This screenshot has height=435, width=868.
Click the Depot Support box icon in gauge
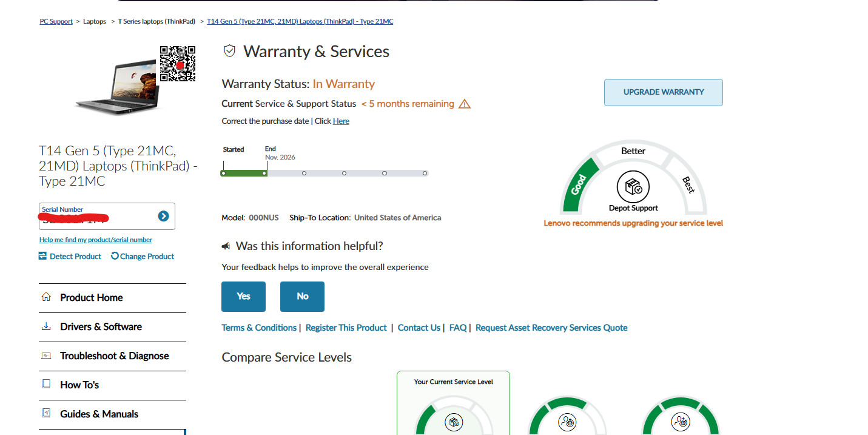pyautogui.click(x=633, y=187)
